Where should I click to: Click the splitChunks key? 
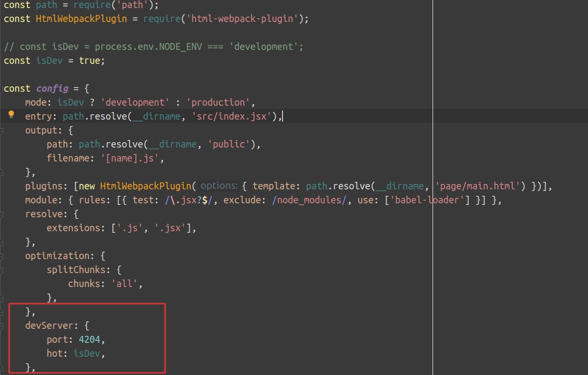pos(76,270)
